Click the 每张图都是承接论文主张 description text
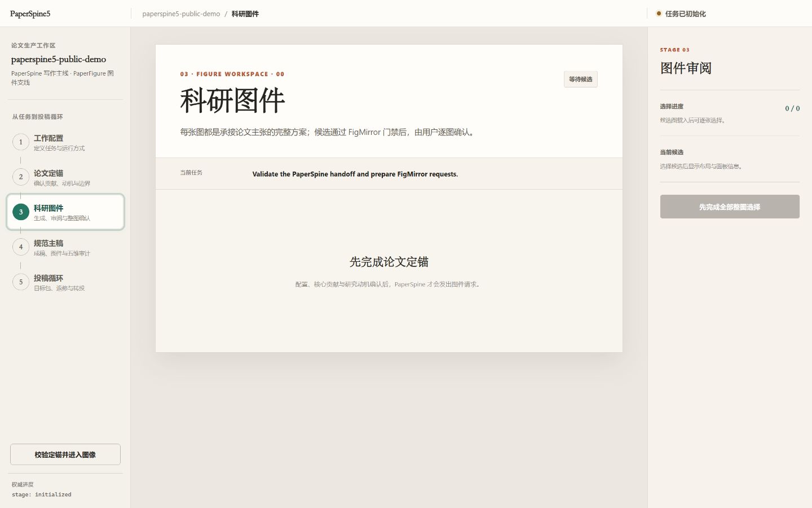Image resolution: width=812 pixels, height=508 pixels. [x=329, y=132]
